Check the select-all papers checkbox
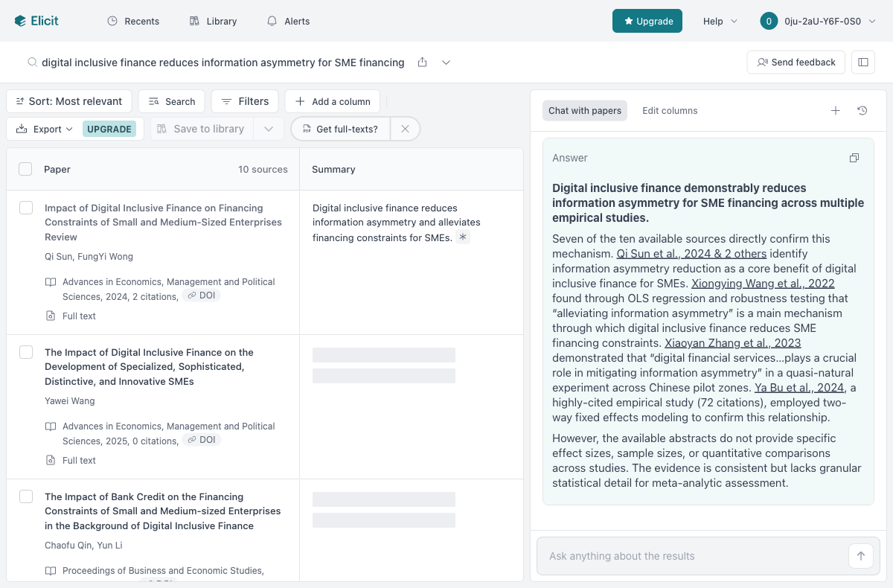Screen dimensions: 893x588 coord(25,169)
